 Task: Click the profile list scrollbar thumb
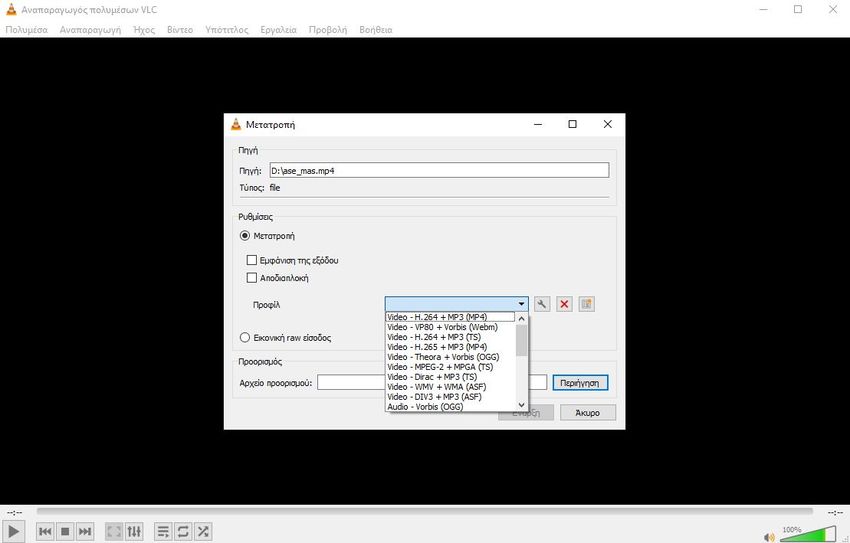[521, 340]
